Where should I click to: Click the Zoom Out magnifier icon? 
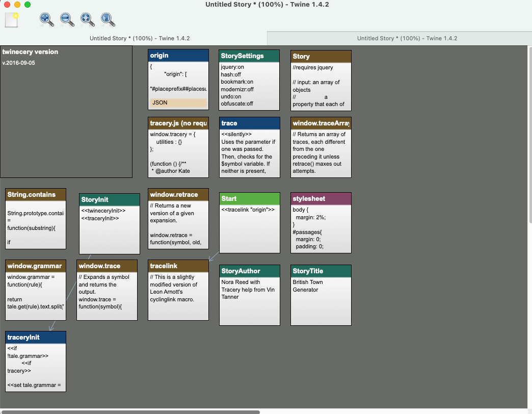66,19
